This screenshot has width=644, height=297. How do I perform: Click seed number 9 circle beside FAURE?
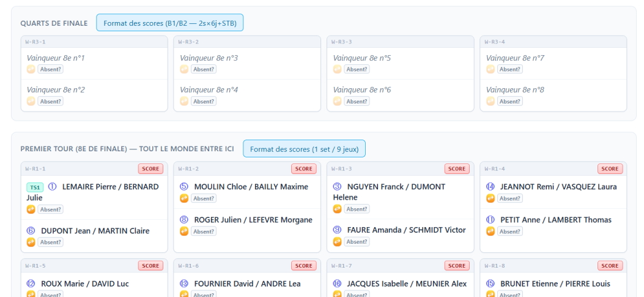(337, 230)
